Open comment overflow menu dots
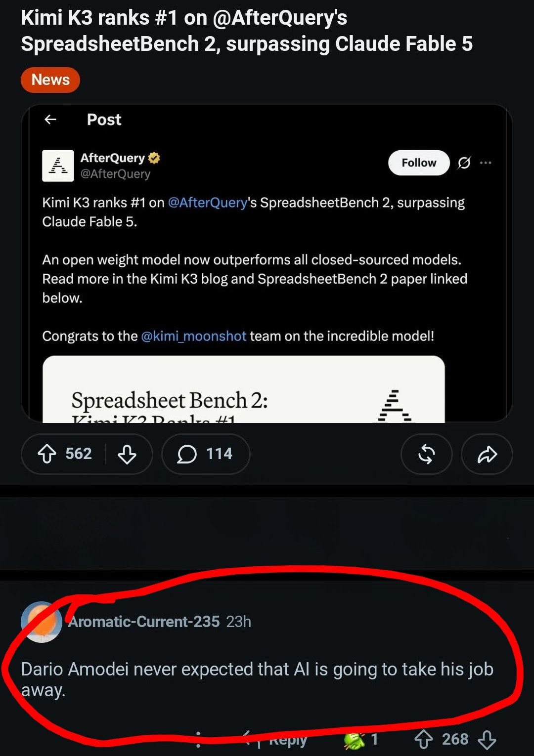The height and width of the screenshot is (756, 534). (198, 739)
